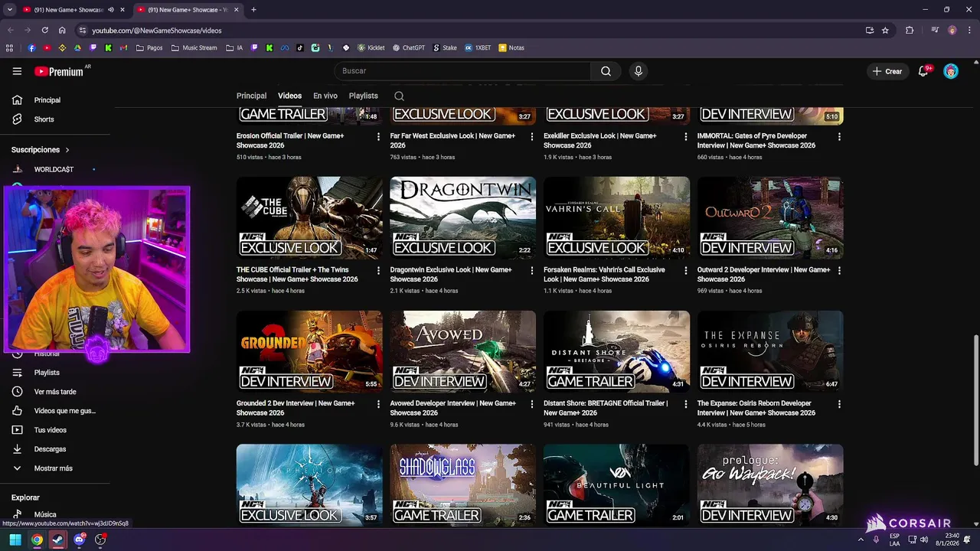Viewport: 980px width, 551px height.
Task: Switch to the En vivo tab
Action: 325,96
